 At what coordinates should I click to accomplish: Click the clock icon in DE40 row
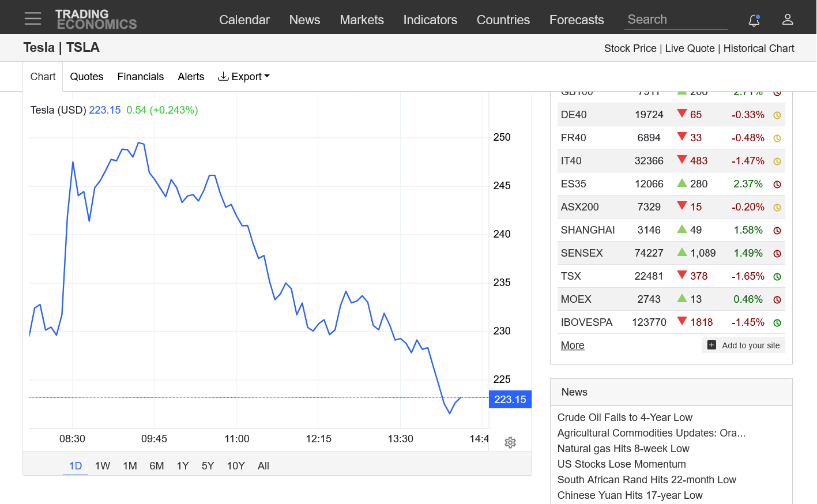coord(777,115)
